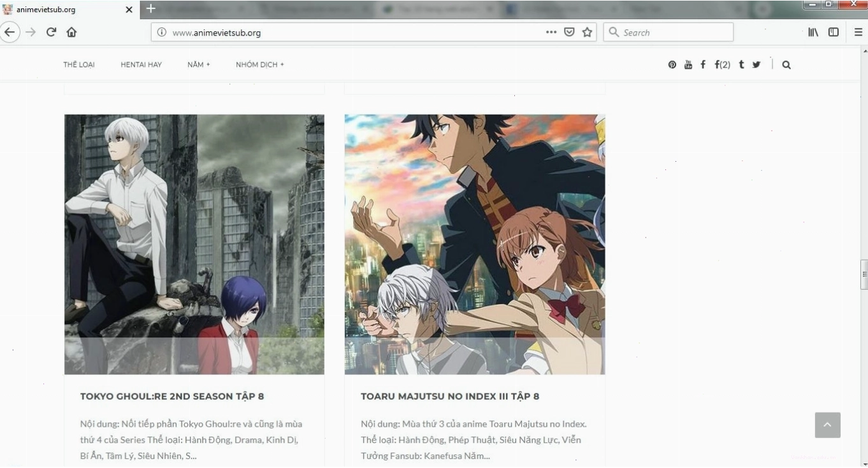The image size is (868, 468).
Task: Open the Facebook (2) link
Action: pos(722,64)
